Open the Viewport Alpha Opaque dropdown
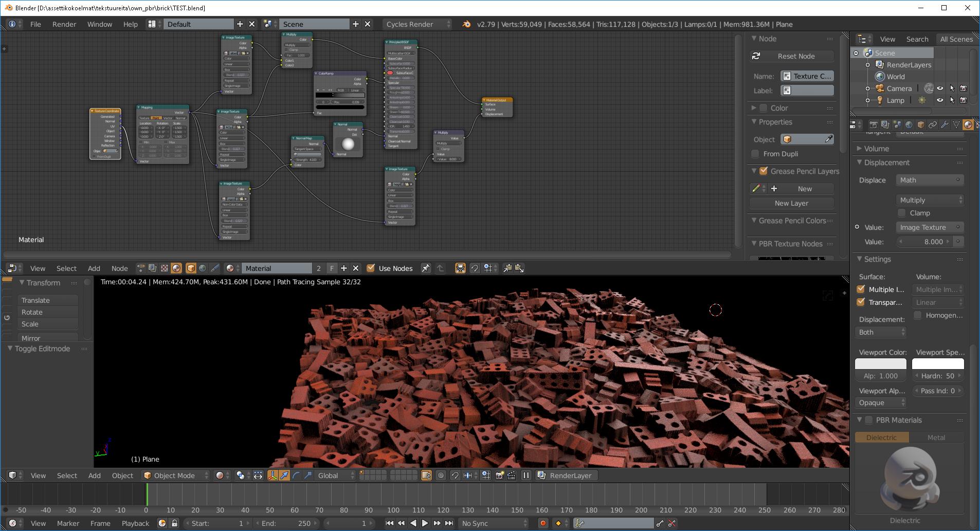This screenshot has width=980, height=531. click(881, 403)
